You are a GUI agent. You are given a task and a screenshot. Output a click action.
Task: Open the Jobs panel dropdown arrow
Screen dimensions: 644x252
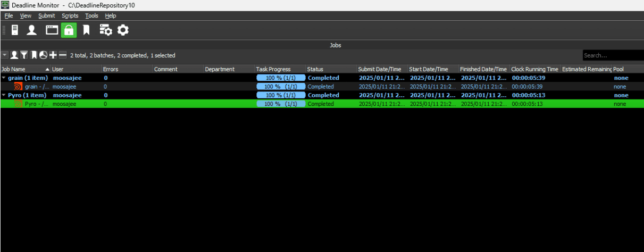5,55
